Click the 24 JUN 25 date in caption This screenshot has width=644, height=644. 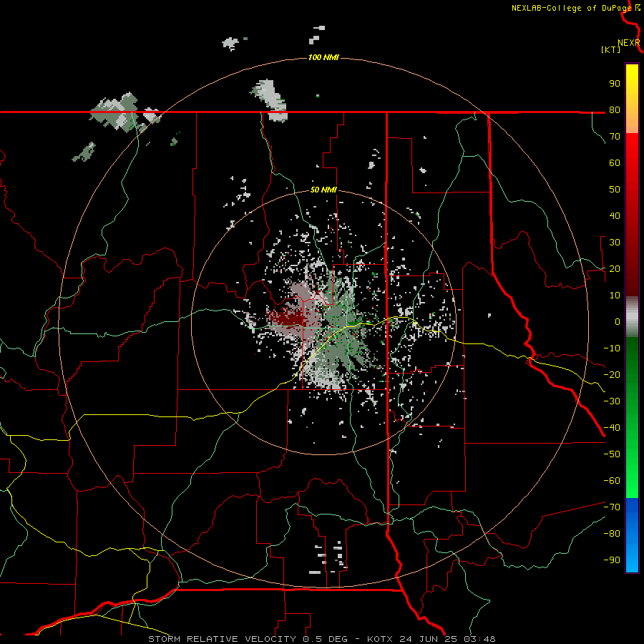[x=429, y=639]
